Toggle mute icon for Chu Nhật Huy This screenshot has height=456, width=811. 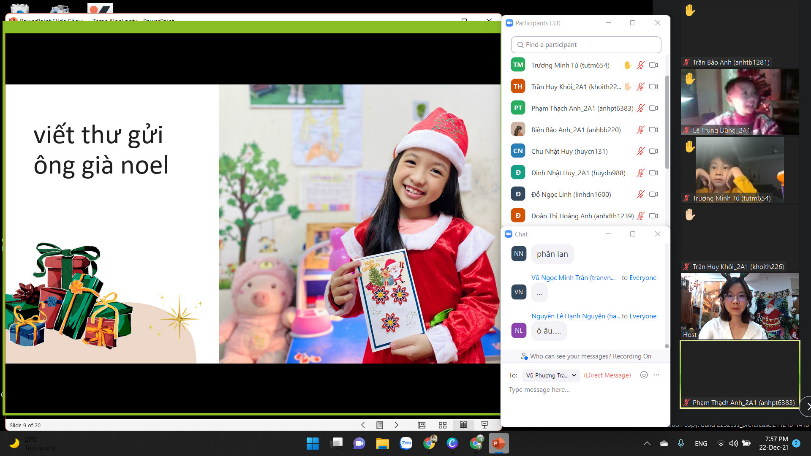click(640, 151)
